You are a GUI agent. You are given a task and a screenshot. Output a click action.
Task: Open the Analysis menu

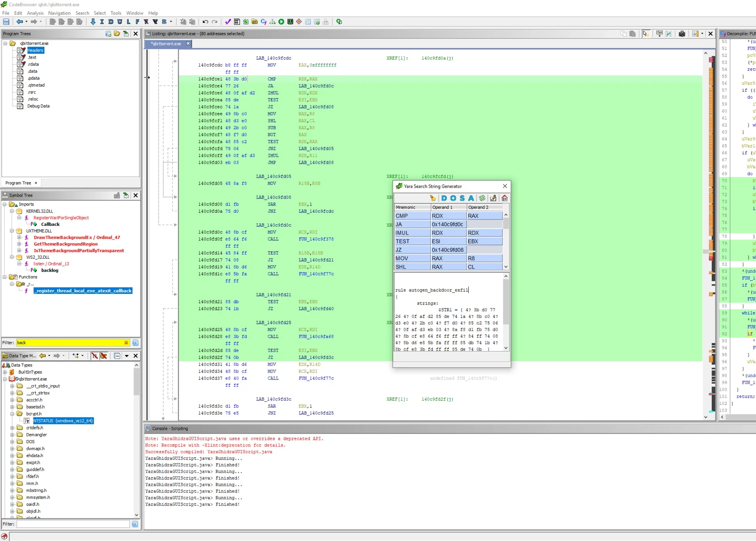(35, 13)
